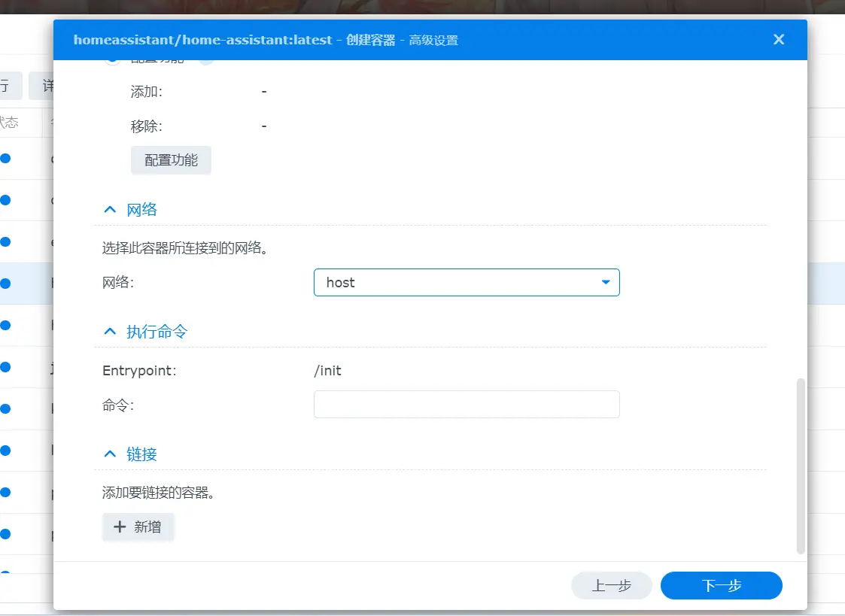The width and height of the screenshot is (845, 616).
Task: Click the 链接 section heading
Action: [141, 454]
